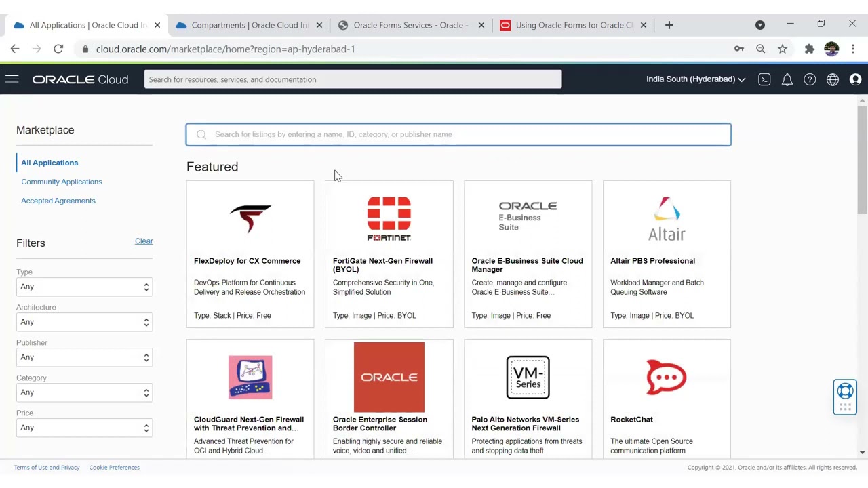
Task: Click the Palo Alto VM-Series logo
Action: [528, 377]
